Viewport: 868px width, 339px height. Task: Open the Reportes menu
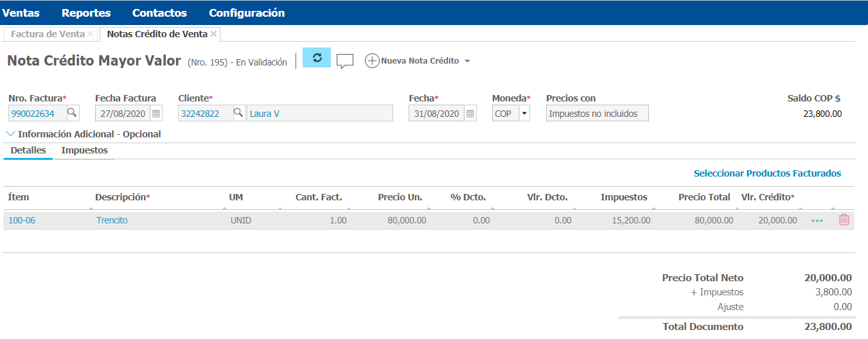click(x=86, y=13)
